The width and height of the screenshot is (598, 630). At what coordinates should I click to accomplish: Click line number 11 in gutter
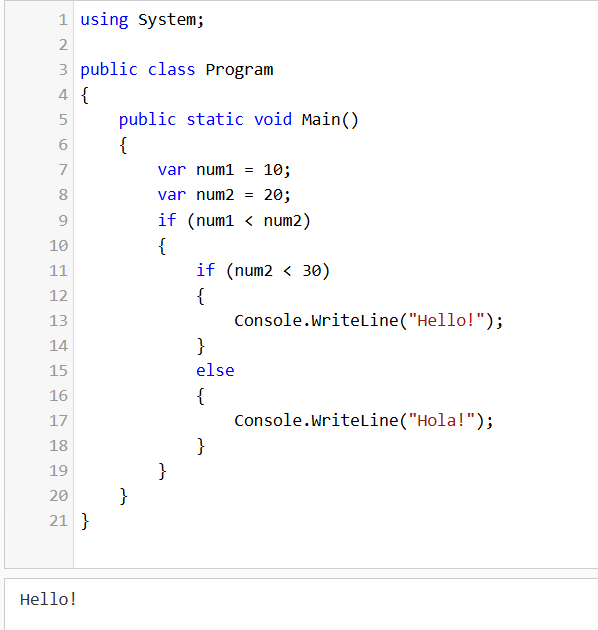[x=58, y=270]
